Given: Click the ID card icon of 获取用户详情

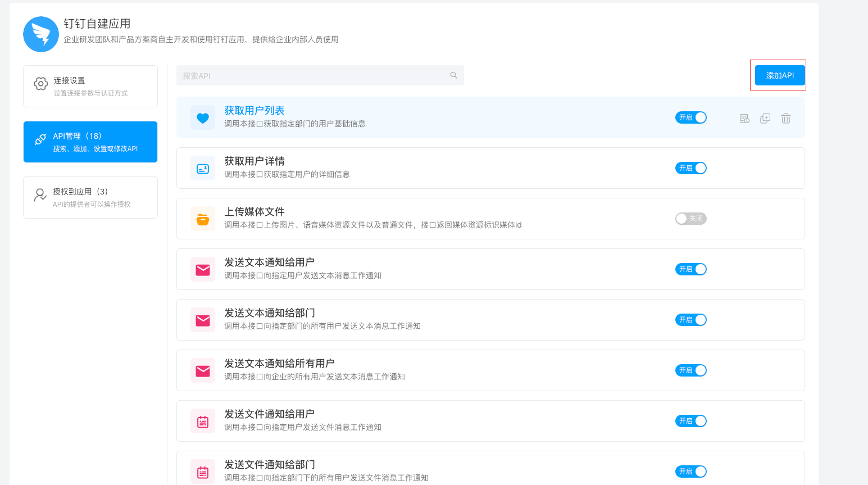Looking at the screenshot, I should pos(203,169).
